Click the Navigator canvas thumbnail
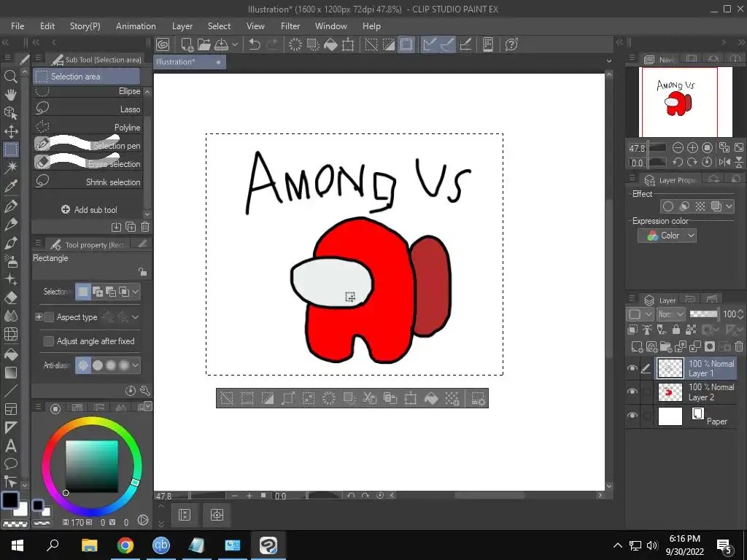Screen dimensions: 747x560 685,102
